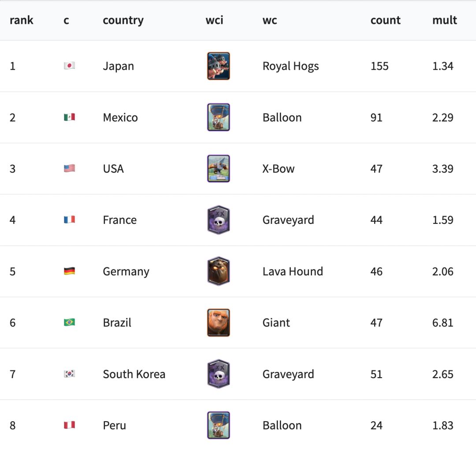Select South Korea's Graveyard card icon
This screenshot has width=476, height=449.
[x=219, y=374]
